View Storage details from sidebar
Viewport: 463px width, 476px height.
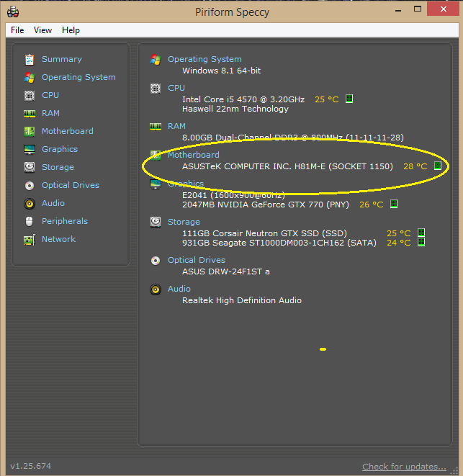tap(58, 167)
